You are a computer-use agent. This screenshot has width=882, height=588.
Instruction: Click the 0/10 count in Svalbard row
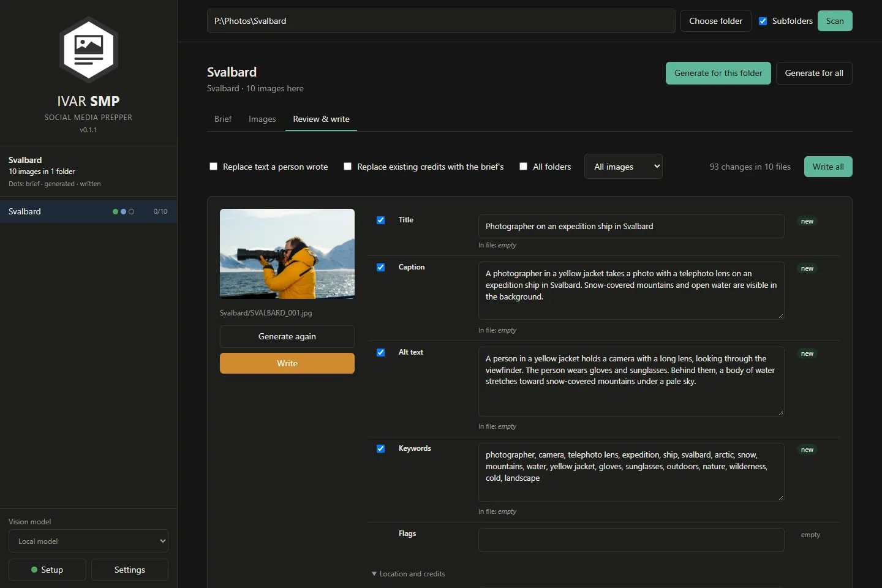pos(160,211)
